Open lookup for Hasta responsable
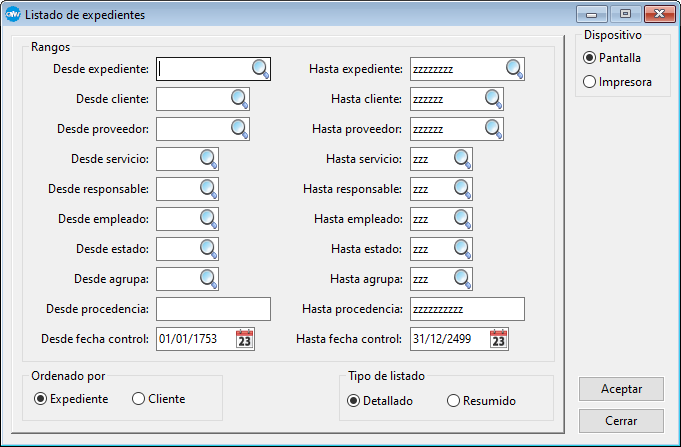The height and width of the screenshot is (447, 681). (x=462, y=189)
